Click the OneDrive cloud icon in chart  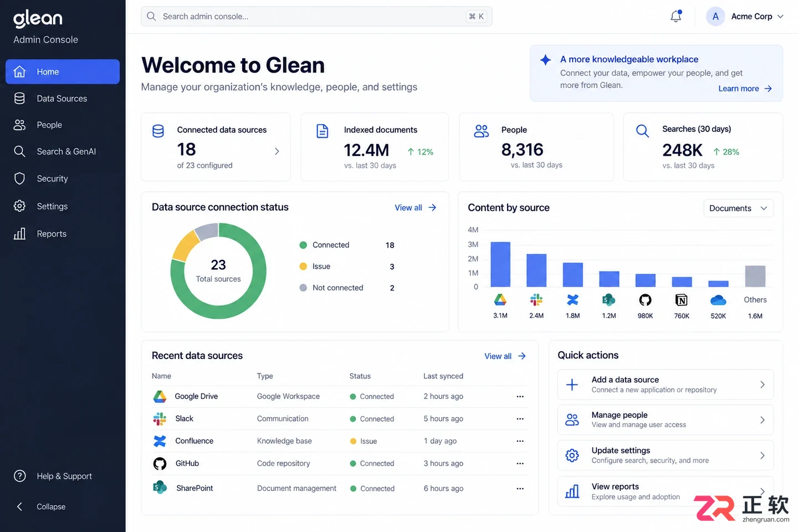tap(718, 300)
